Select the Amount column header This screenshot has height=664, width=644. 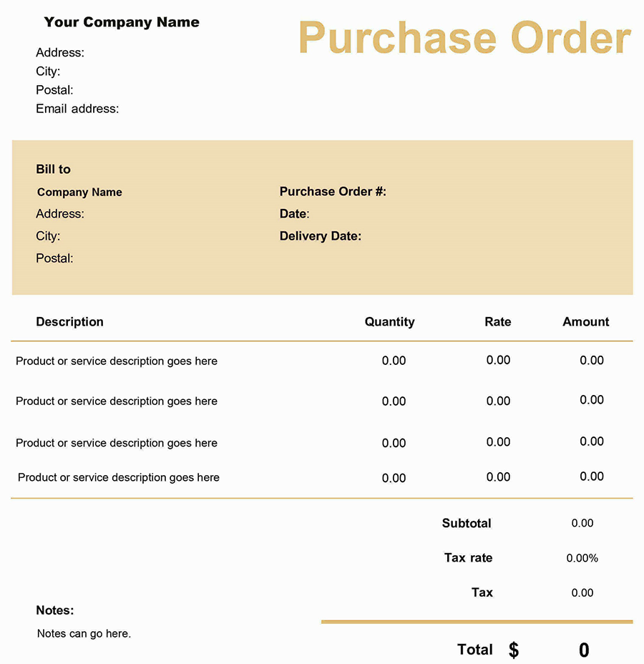click(586, 322)
